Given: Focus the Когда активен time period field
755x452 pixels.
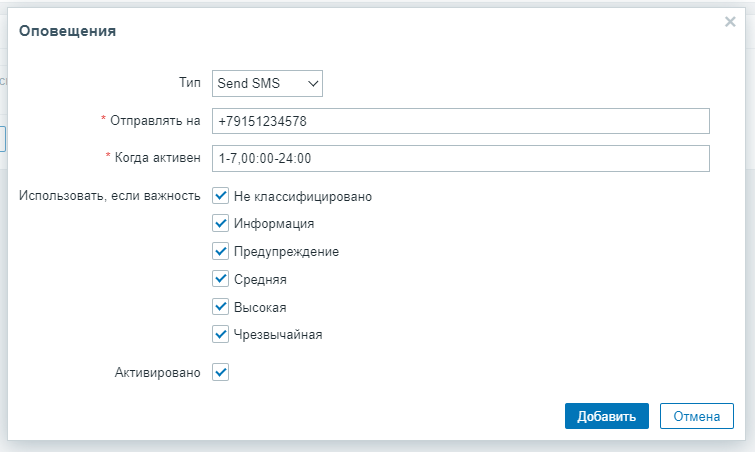Looking at the screenshot, I should [460, 158].
